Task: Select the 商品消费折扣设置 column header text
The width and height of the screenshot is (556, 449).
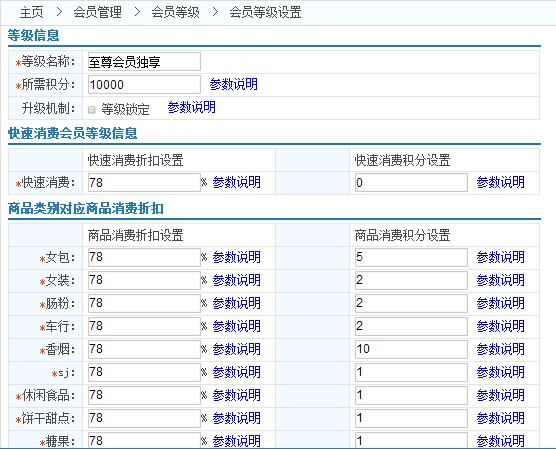Action: click(135, 235)
